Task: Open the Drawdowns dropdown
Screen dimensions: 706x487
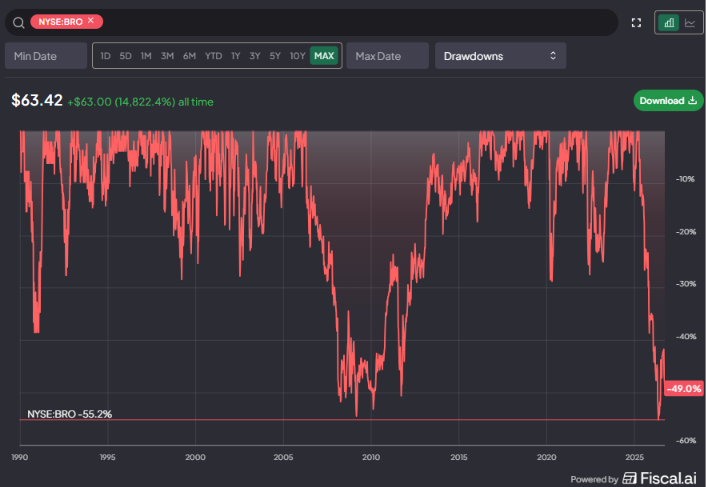Action: [x=500, y=56]
